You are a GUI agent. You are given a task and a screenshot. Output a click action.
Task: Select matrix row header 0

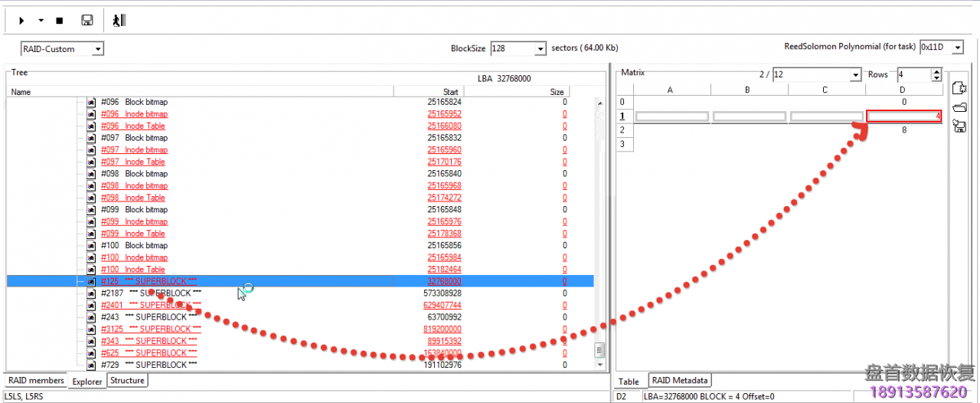pos(625,102)
